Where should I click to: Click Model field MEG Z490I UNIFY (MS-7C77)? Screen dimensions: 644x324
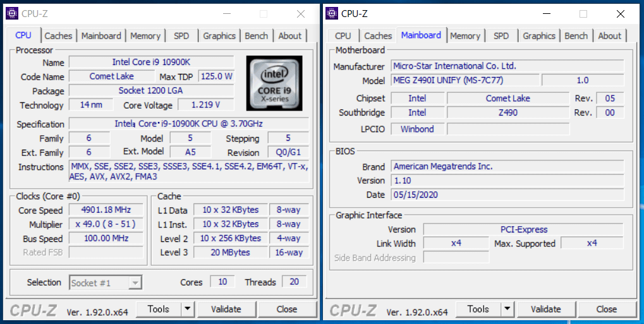465,80
